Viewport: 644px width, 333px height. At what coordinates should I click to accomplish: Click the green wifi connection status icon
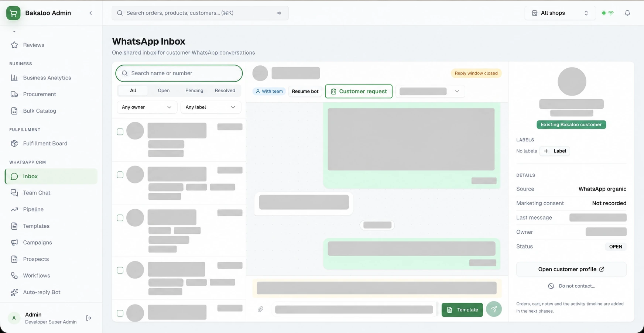pos(611,13)
